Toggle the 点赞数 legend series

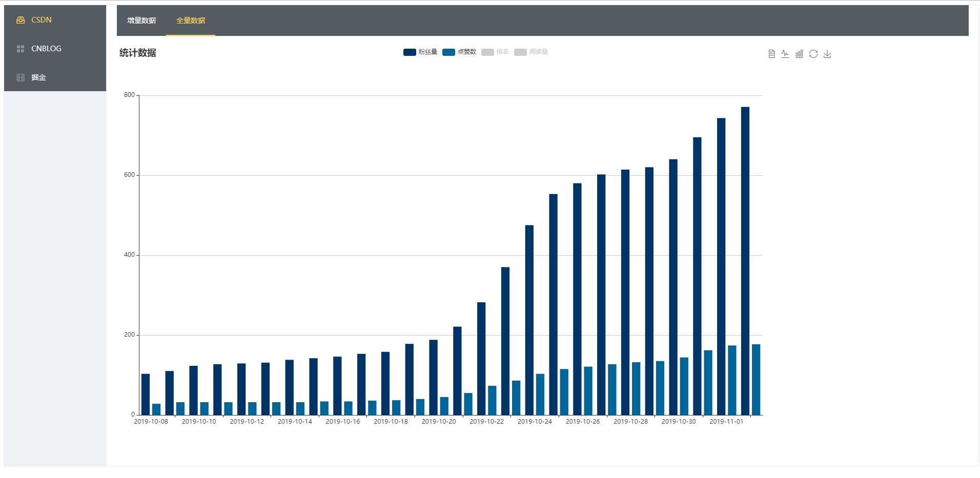(x=459, y=52)
